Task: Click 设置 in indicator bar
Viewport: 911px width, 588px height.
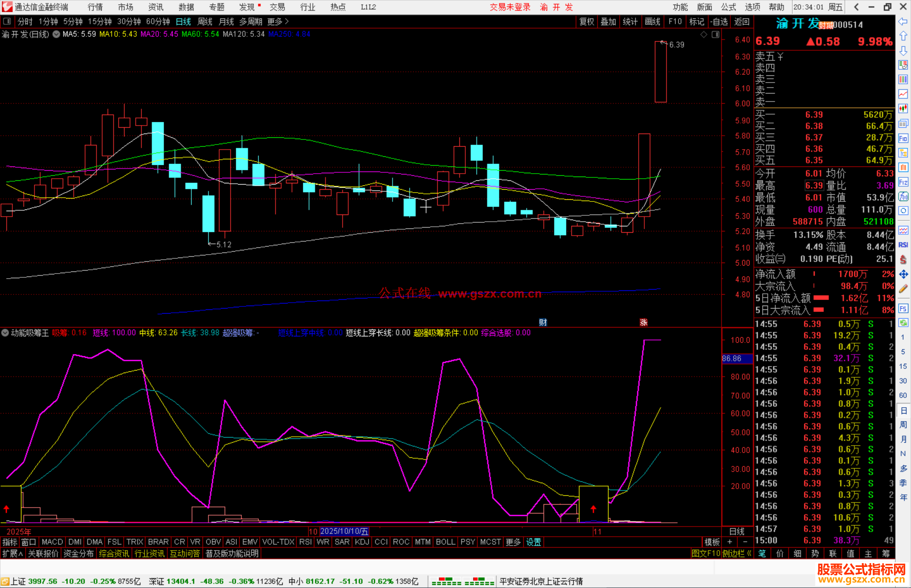Action: [x=533, y=542]
